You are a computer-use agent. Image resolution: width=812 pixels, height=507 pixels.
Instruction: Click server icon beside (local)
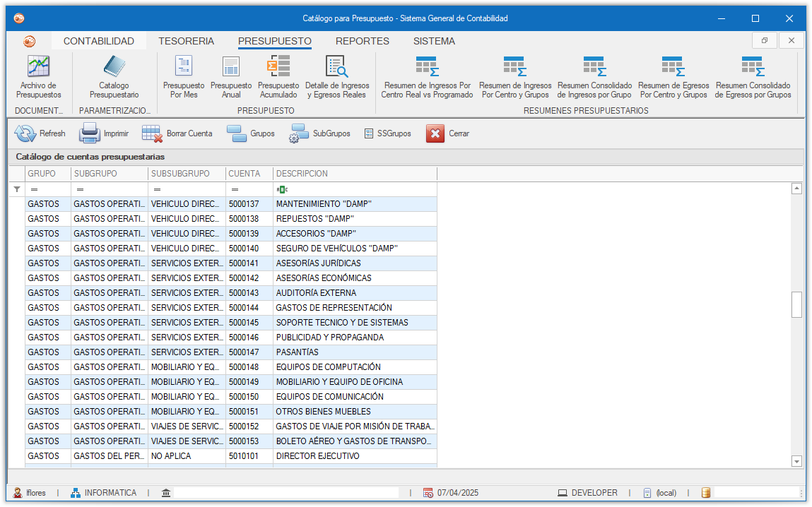pyautogui.click(x=647, y=492)
